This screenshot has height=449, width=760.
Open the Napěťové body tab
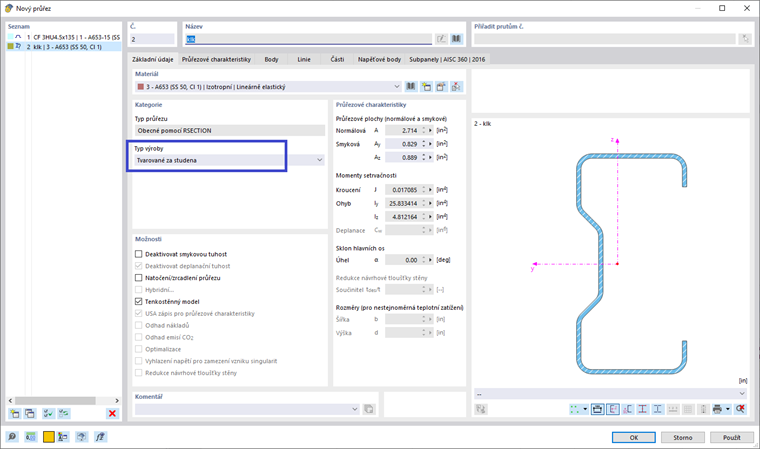click(x=380, y=59)
